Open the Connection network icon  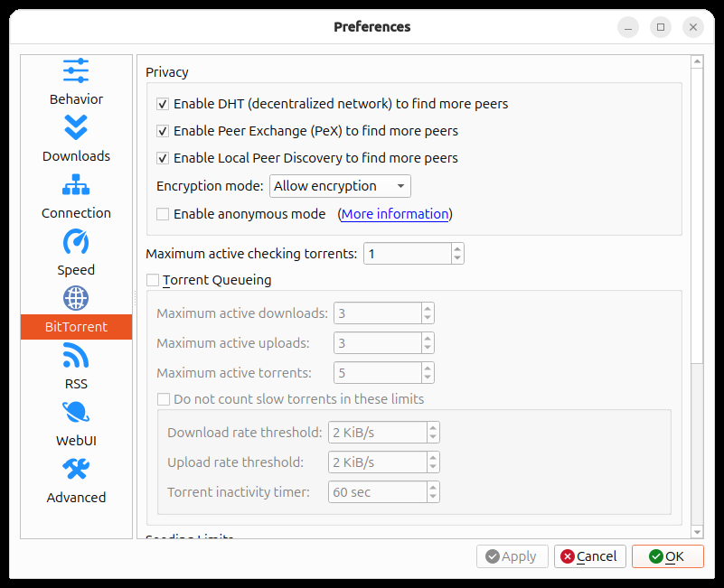(76, 184)
